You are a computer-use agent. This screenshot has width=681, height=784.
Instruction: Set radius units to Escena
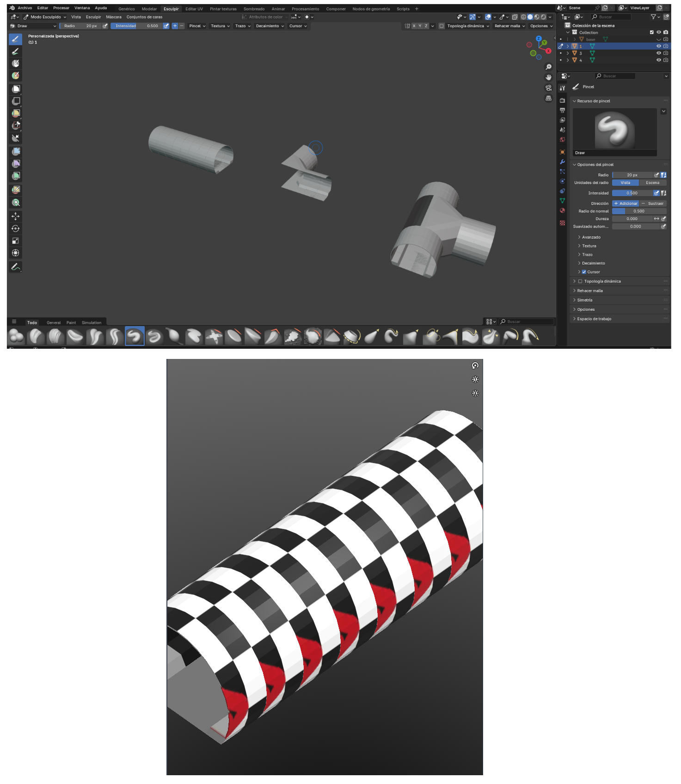(652, 183)
